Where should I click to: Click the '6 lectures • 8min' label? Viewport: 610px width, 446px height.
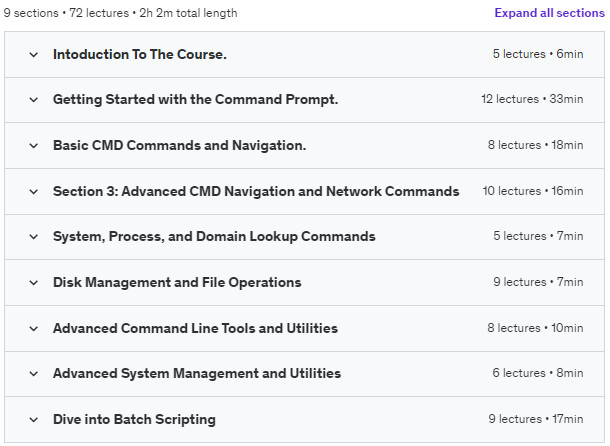pyautogui.click(x=538, y=373)
